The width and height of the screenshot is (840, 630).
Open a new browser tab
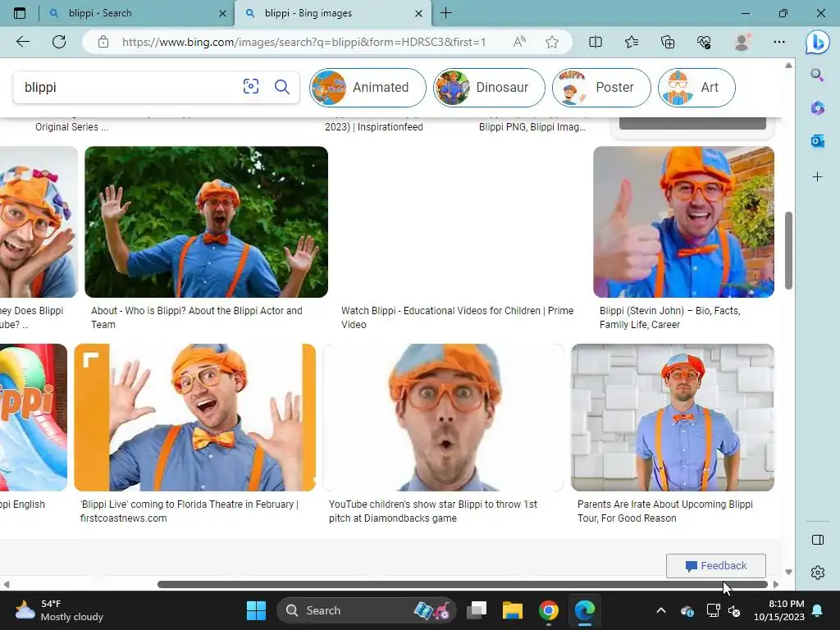pos(445,13)
